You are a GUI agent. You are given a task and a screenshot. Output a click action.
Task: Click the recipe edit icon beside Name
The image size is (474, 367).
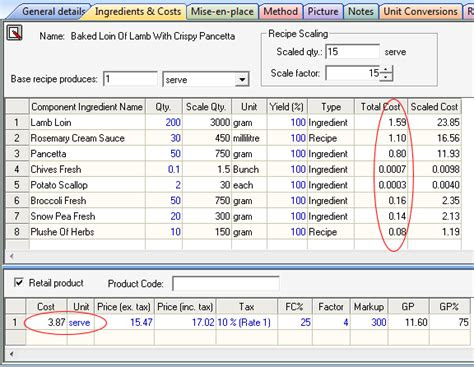(14, 33)
